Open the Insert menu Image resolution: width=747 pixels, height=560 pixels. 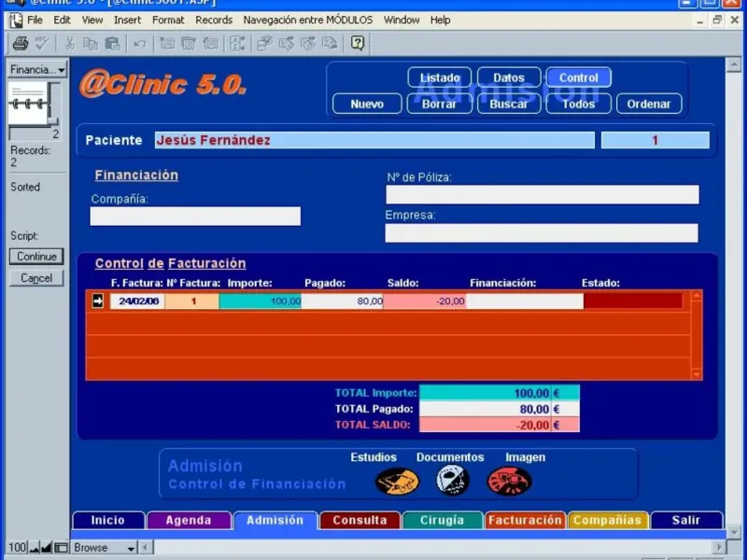coord(127,20)
